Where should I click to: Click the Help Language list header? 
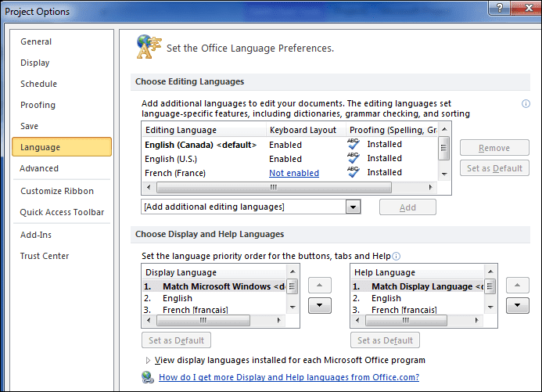[x=418, y=272]
